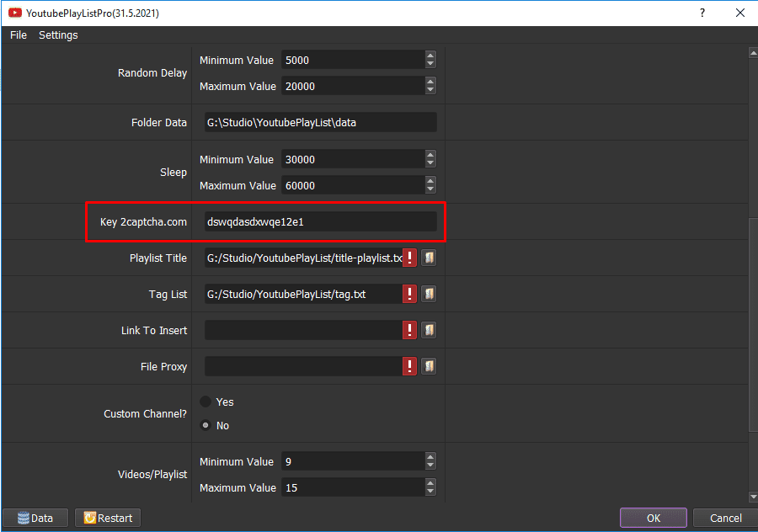
Task: Click the empty Link To Insert field
Action: tap(303, 330)
